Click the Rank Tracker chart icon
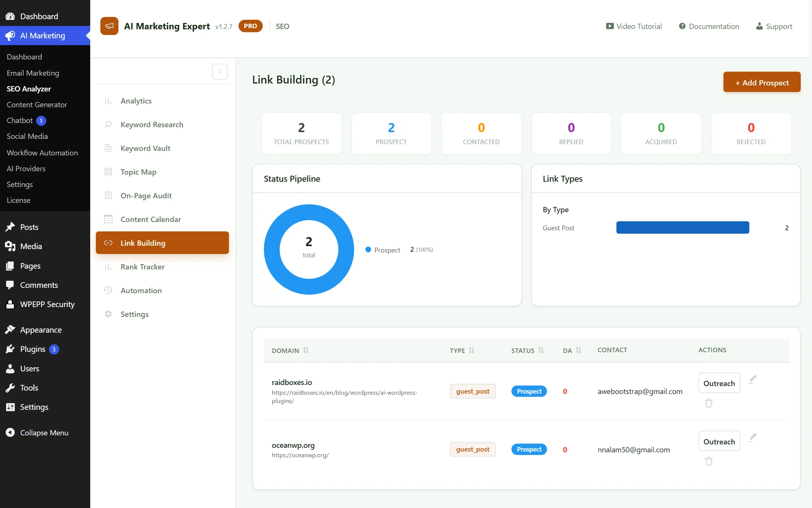The height and width of the screenshot is (508, 812). point(108,267)
